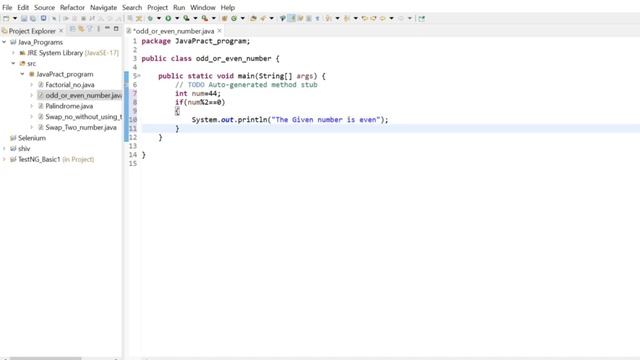Minimize the Project Explorer panel
This screenshot has width=640, height=360.
107,28
